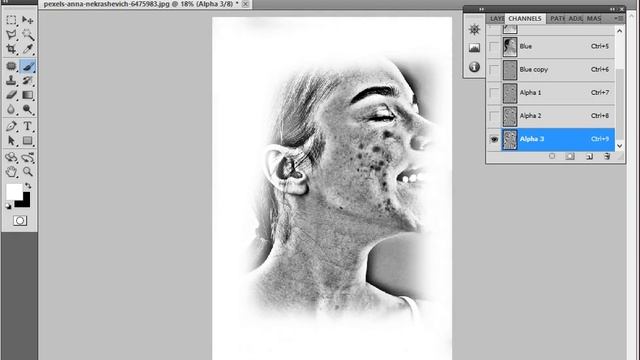The width and height of the screenshot is (640, 360).
Task: Show the Blue copy channel visibility
Action: click(494, 69)
